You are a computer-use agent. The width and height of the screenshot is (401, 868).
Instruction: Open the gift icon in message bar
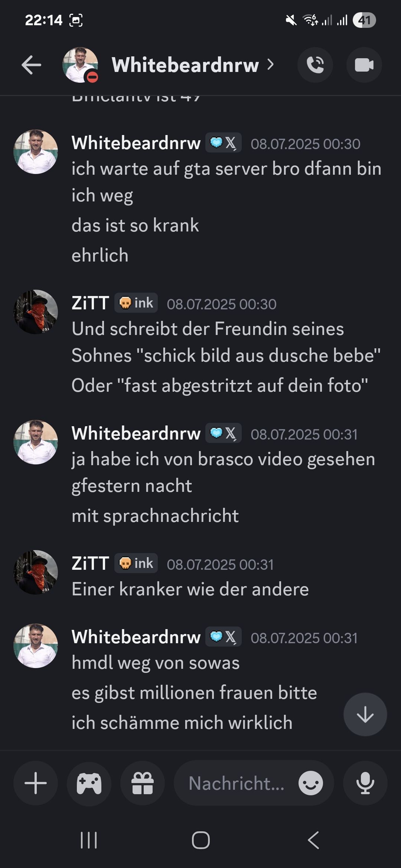click(143, 783)
